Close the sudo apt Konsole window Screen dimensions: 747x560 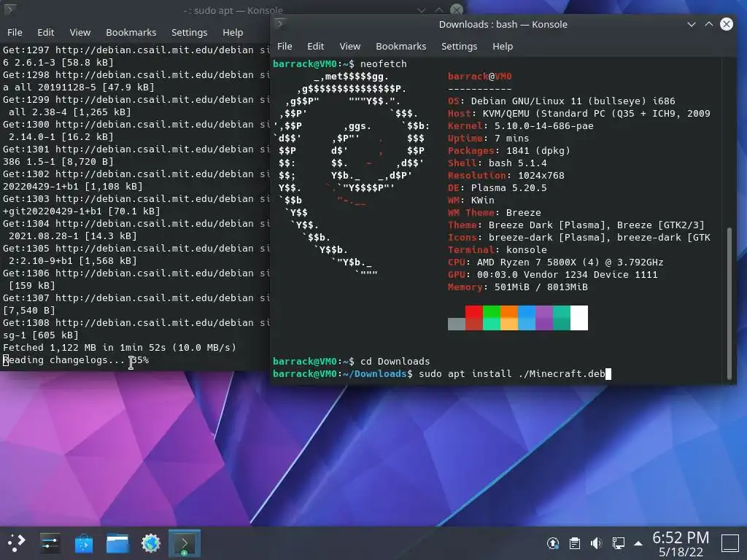[457, 10]
